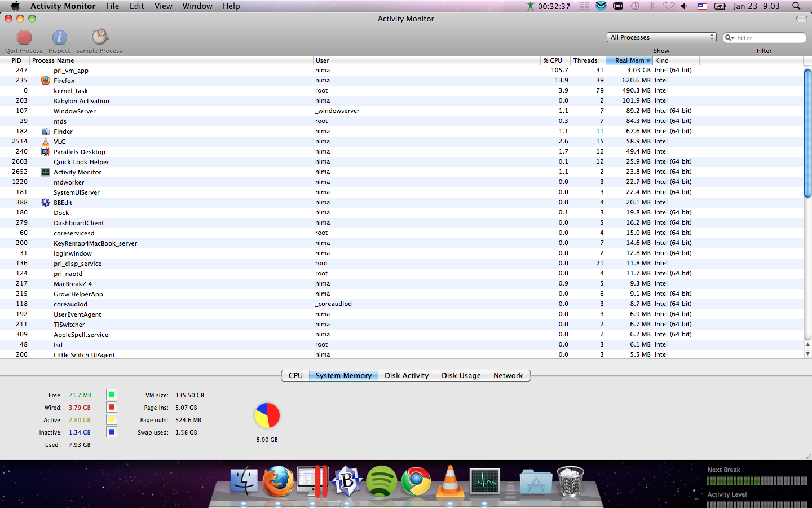Image resolution: width=812 pixels, height=508 pixels.
Task: Select the Babylon Activation process row
Action: click(x=401, y=101)
